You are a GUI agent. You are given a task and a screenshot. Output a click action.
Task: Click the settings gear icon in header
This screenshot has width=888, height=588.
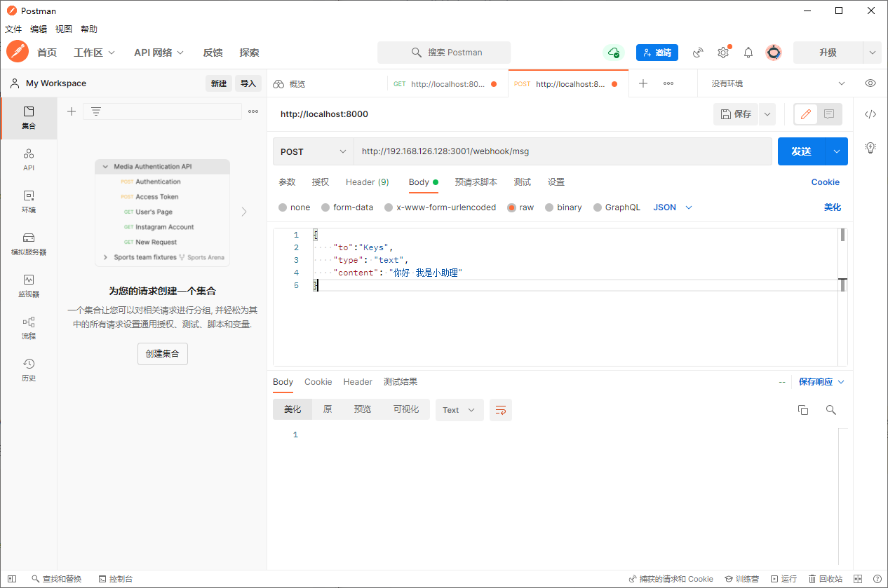[723, 53]
